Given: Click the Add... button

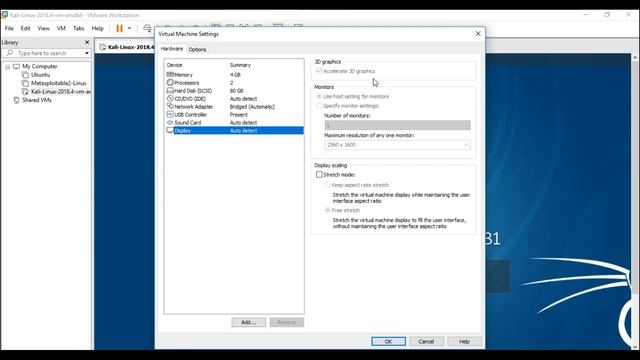Looking at the screenshot, I should click(248, 322).
